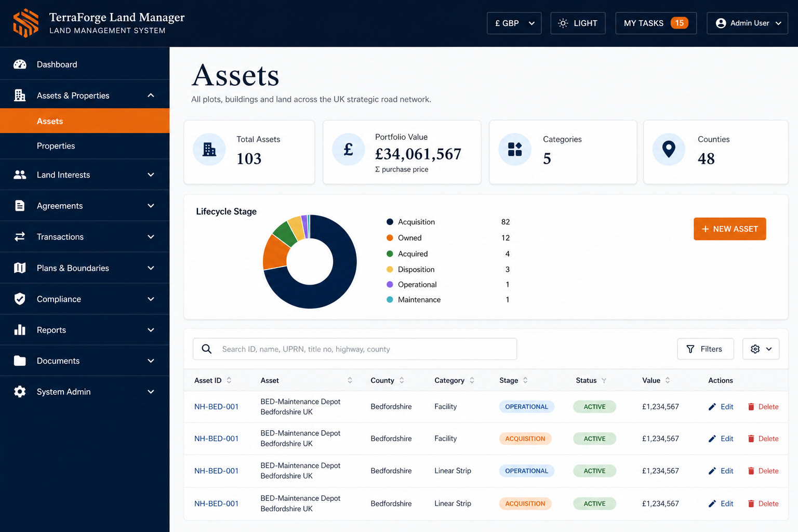This screenshot has height=532, width=798.
Task: Click the trash icon in the ACQUISITION Facility row
Action: click(x=751, y=439)
